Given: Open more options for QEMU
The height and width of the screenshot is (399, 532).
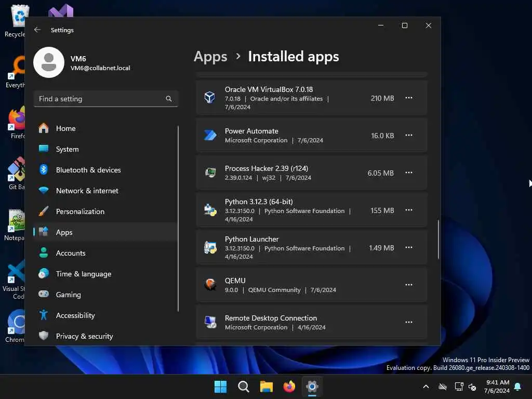Looking at the screenshot, I should 409,285.
